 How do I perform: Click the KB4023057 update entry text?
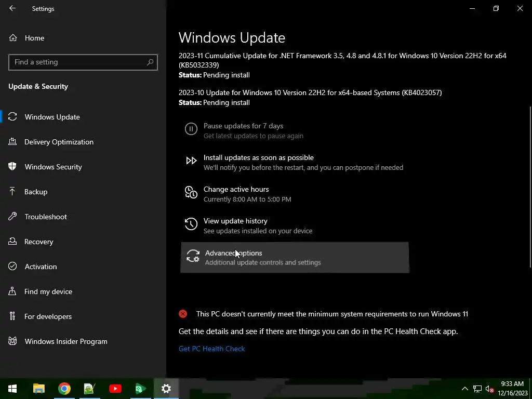coord(310,92)
